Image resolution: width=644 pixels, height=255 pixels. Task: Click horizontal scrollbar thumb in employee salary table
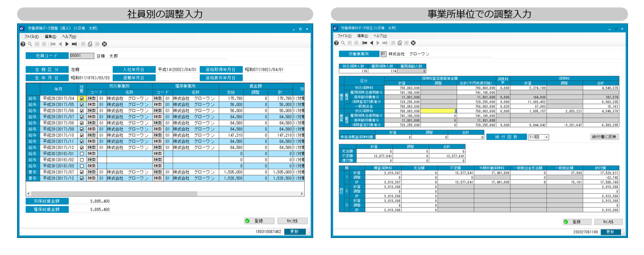pos(114,193)
